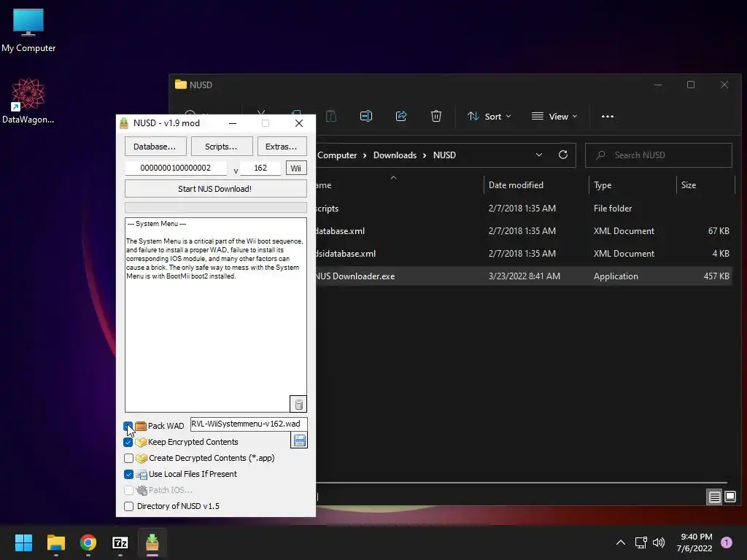Click the volume speaker tray icon
Image resolution: width=747 pixels, height=560 pixels.
pos(659,542)
